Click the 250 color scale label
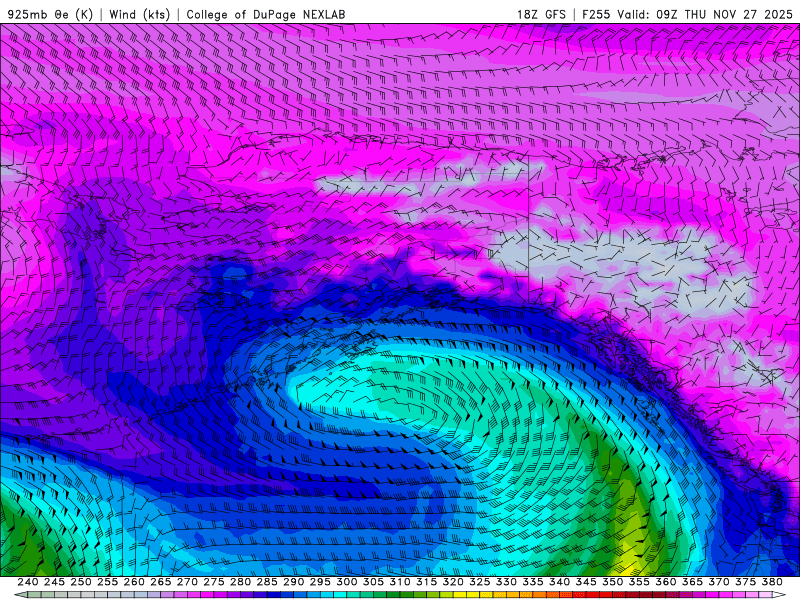Viewport: 800px width, 600px height. (81, 582)
